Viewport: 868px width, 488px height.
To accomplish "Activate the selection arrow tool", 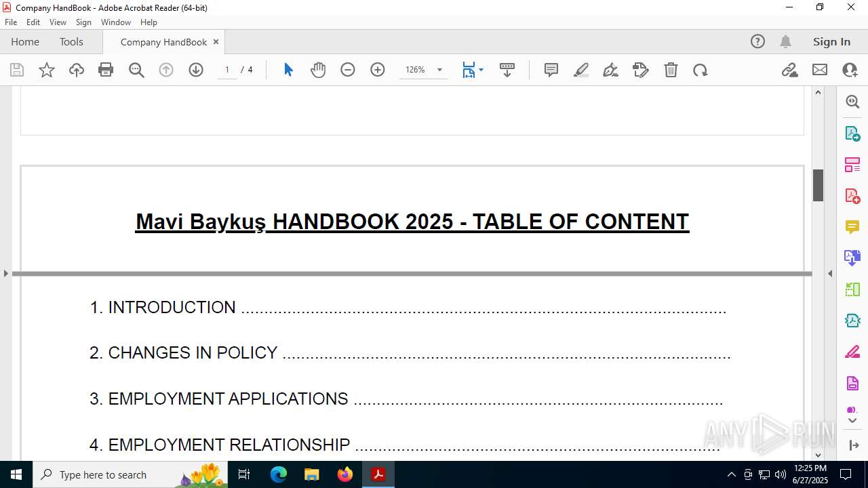I will (288, 70).
